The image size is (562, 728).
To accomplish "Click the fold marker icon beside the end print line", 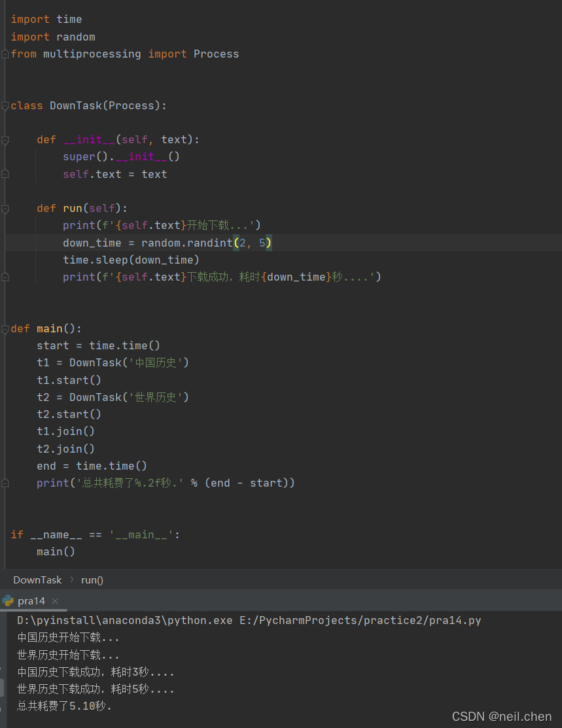I will (5, 483).
